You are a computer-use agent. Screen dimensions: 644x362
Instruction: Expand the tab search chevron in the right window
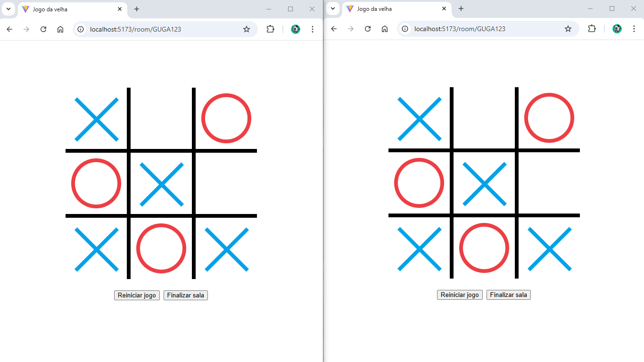pos(333,9)
